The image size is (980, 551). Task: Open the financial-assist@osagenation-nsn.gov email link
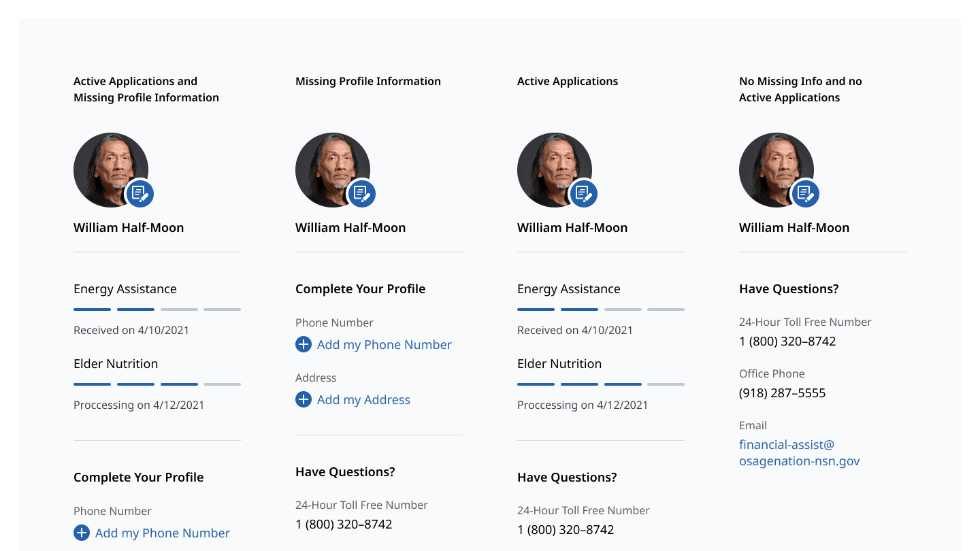(x=800, y=453)
